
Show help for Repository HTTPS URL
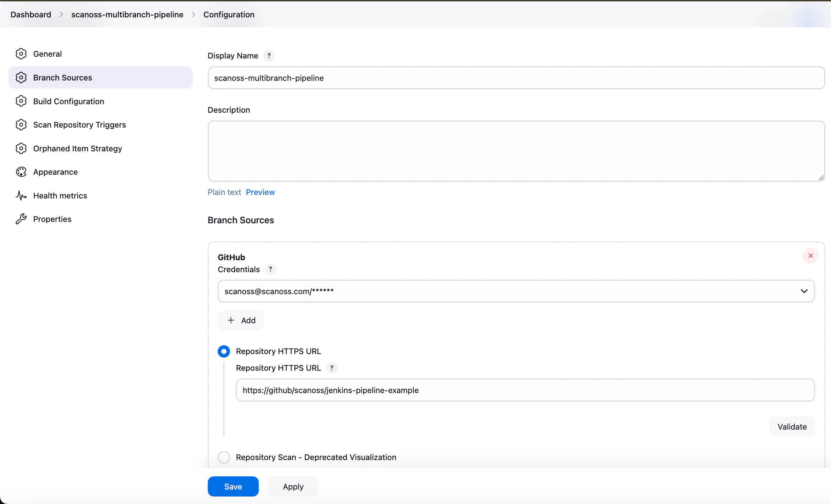pos(332,368)
